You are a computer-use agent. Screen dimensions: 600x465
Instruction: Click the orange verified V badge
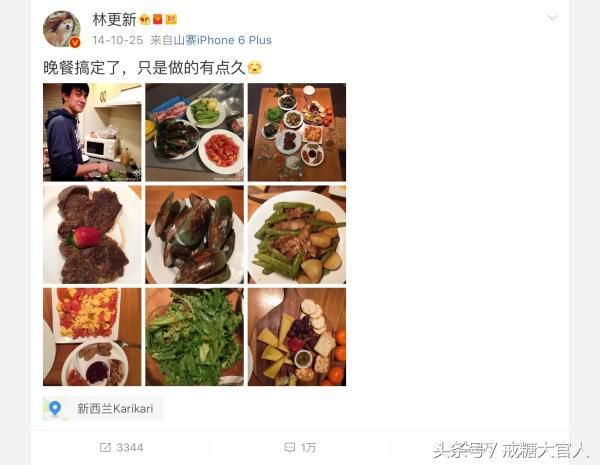click(x=75, y=42)
